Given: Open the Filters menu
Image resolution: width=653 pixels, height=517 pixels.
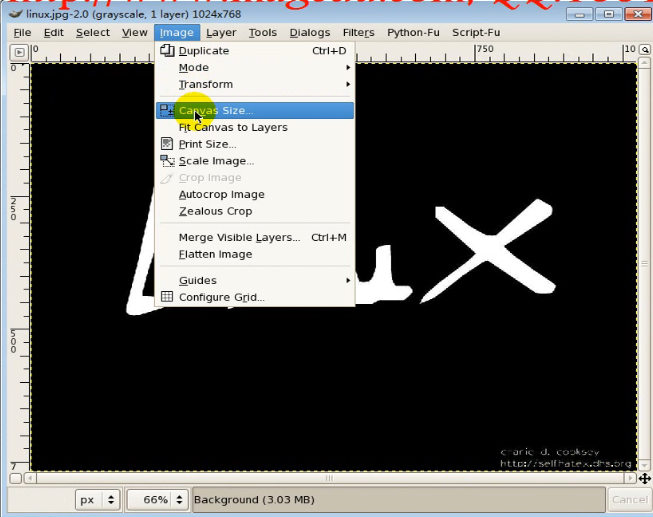Looking at the screenshot, I should click(x=359, y=32).
